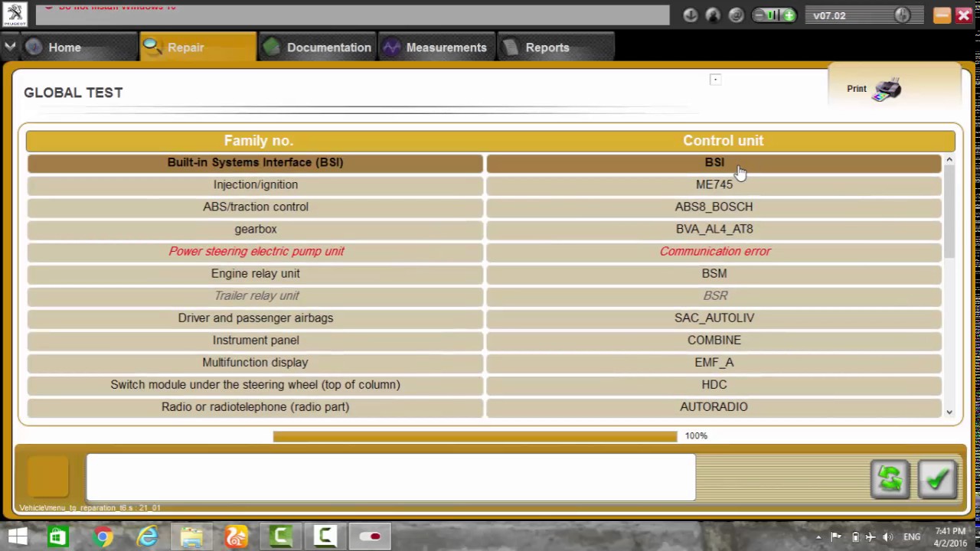Screen dimensions: 980x551
Task: Click the green refresh arrows button
Action: (890, 479)
